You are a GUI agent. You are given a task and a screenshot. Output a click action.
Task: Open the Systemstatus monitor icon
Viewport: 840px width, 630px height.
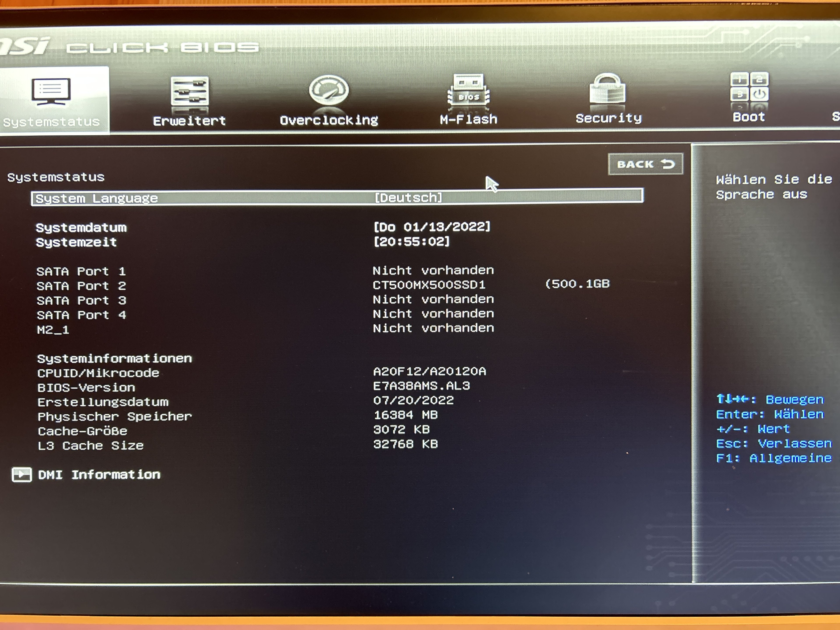pyautogui.click(x=51, y=91)
